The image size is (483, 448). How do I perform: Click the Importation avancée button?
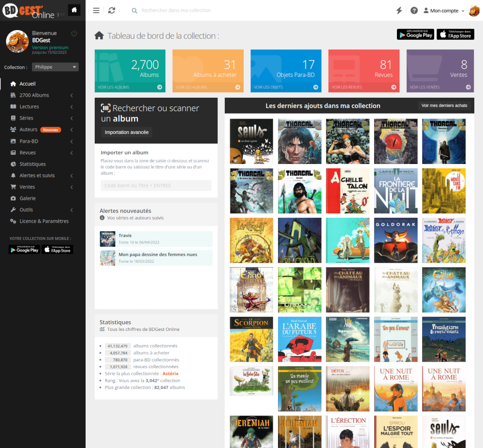[x=127, y=132]
